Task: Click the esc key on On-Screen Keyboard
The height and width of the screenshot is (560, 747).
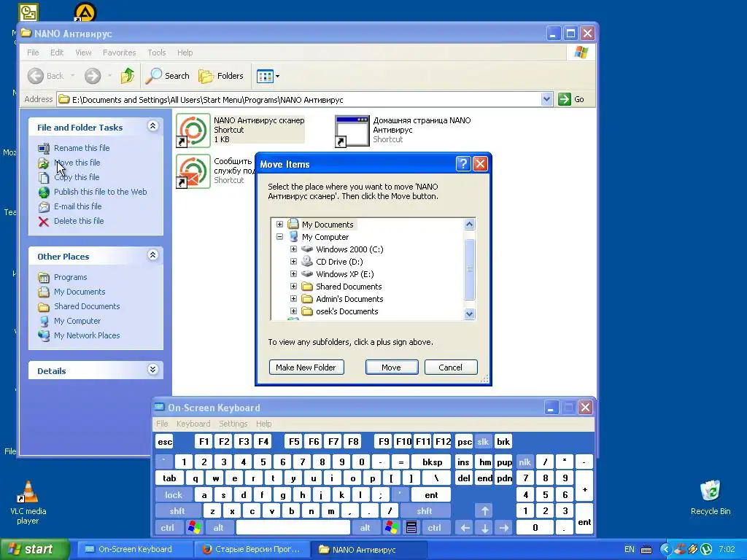Action: 165,441
